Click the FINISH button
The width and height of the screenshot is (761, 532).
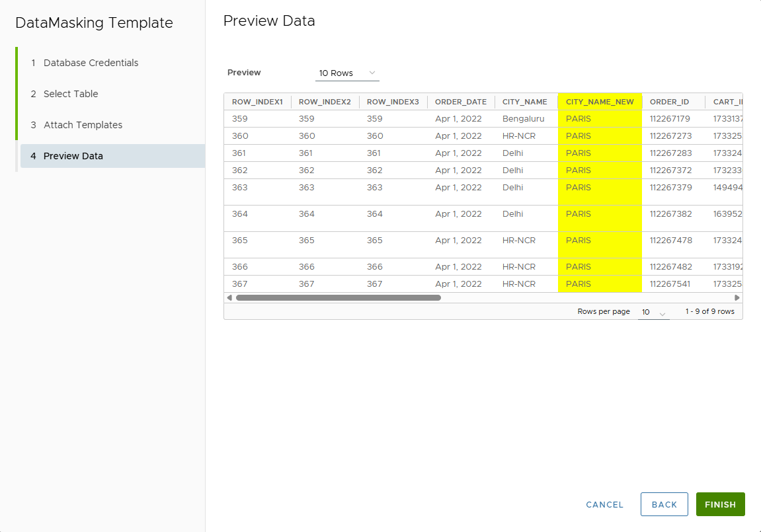[x=720, y=504]
